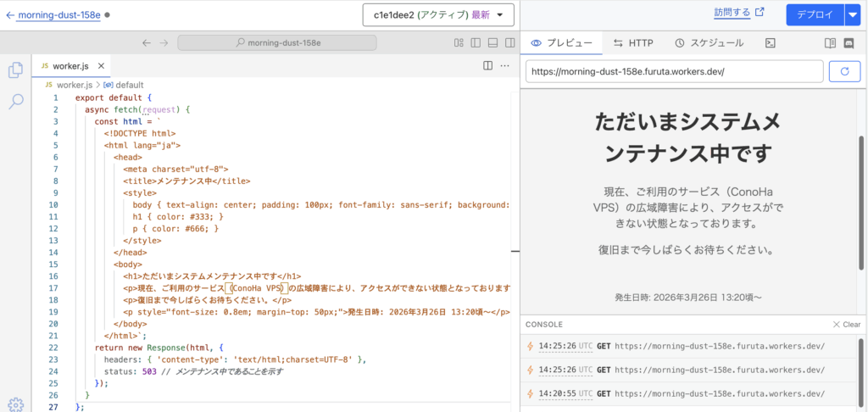Screen dimensions: 868x412
Task: Click the settings gear in activity bar
Action: [x=15, y=404]
